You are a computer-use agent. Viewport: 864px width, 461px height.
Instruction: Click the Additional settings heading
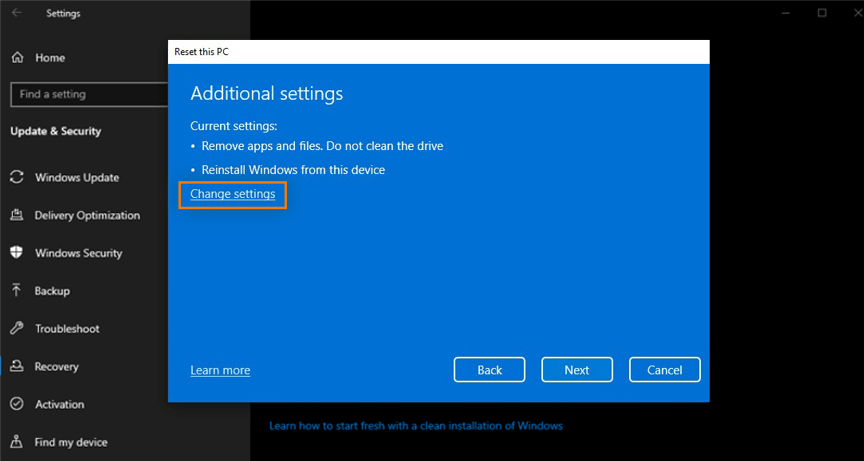point(267,93)
